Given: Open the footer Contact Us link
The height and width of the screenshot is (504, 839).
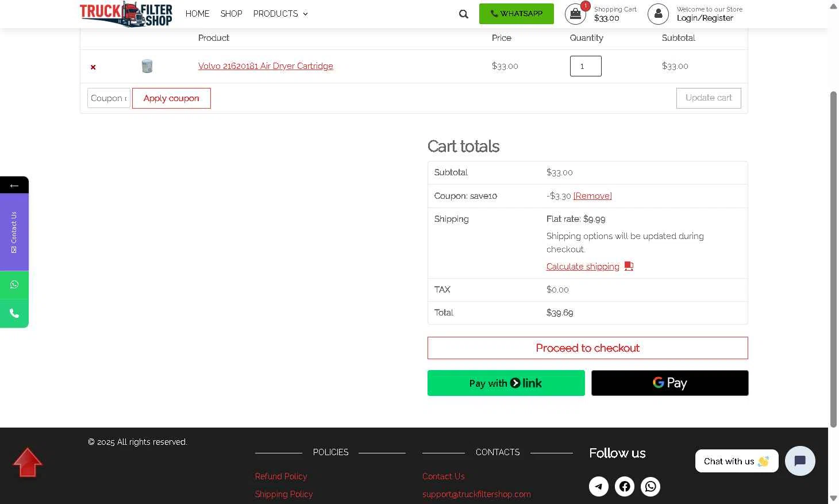Looking at the screenshot, I should click(x=443, y=476).
